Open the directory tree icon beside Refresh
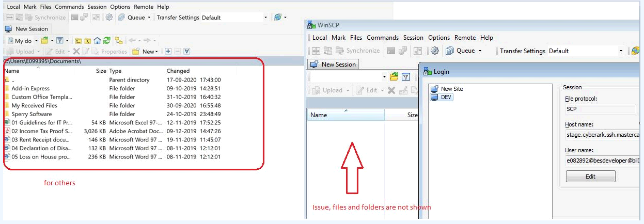 119,40
